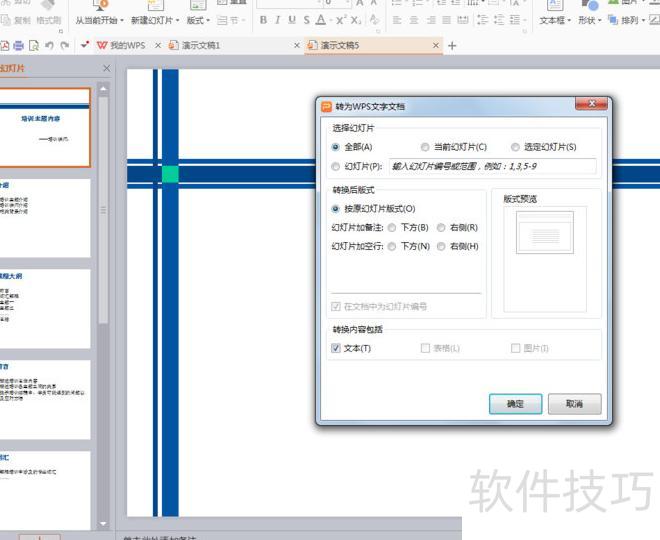
Task: Click the 取消 Cancel button
Action: [575, 404]
